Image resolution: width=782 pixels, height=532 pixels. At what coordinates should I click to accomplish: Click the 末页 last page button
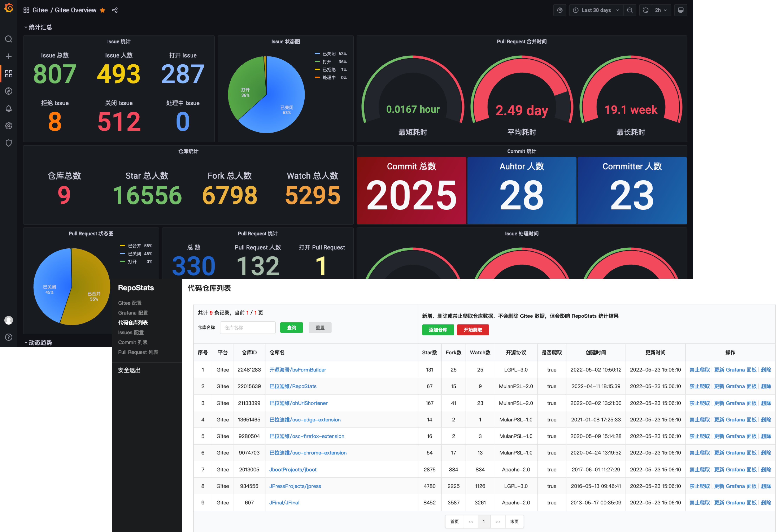click(x=514, y=521)
